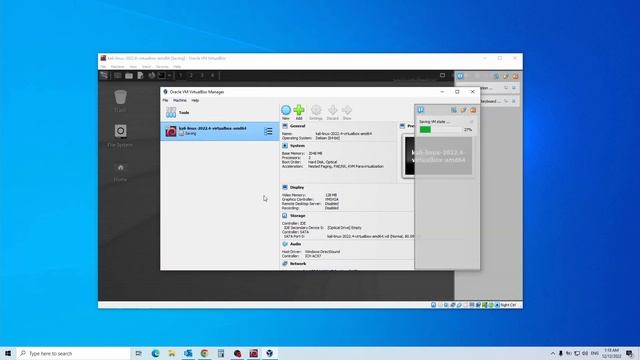The height and width of the screenshot is (360, 640).
Task: Click the System section header
Action: [x=297, y=146]
